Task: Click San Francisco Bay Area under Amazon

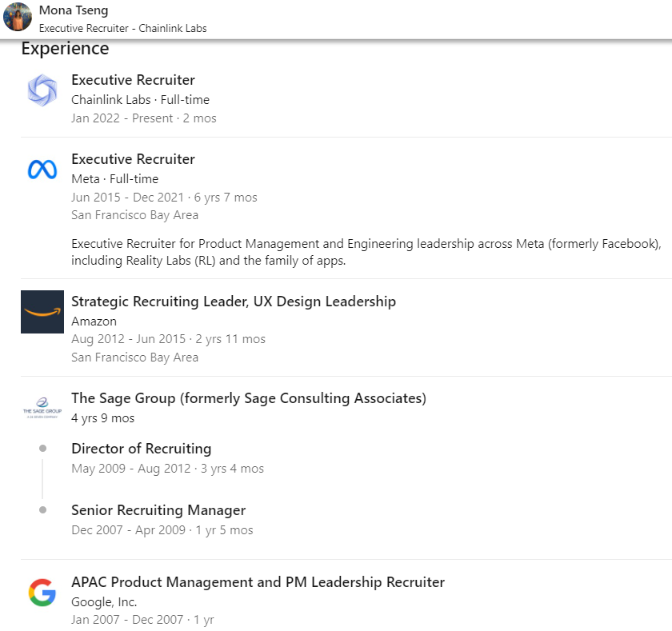Action: click(134, 357)
